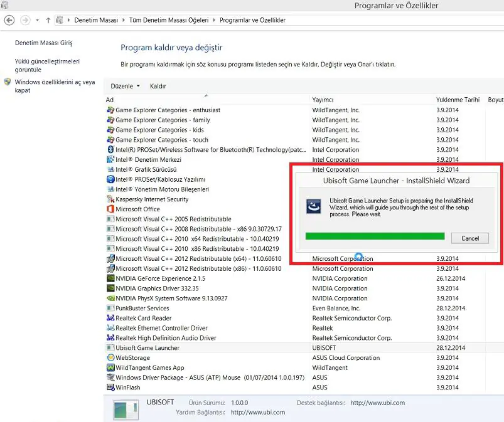Click the Kaspersky Internet Security icon
The height and width of the screenshot is (422, 504).
click(x=112, y=199)
